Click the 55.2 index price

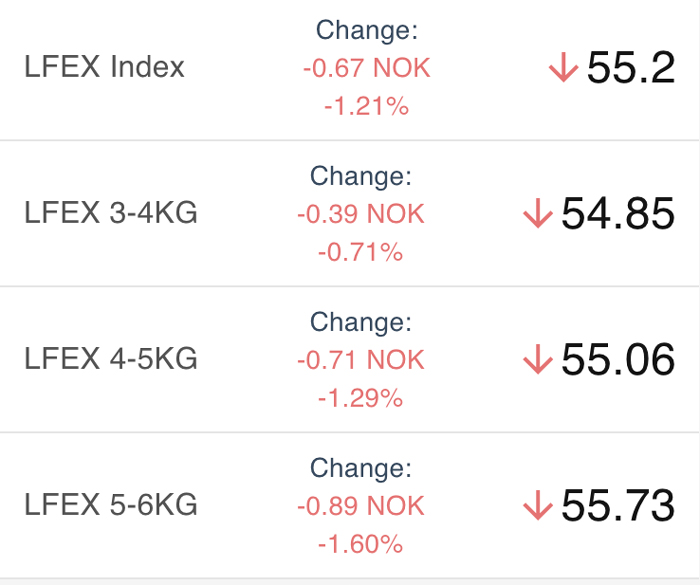point(631,67)
